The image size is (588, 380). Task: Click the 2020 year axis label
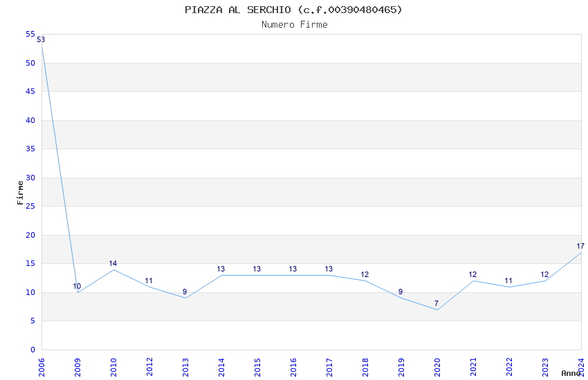tap(437, 364)
